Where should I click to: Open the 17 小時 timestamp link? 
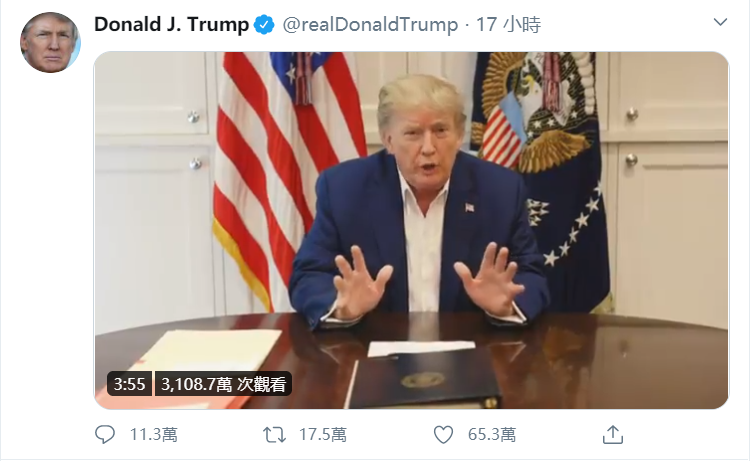(508, 24)
